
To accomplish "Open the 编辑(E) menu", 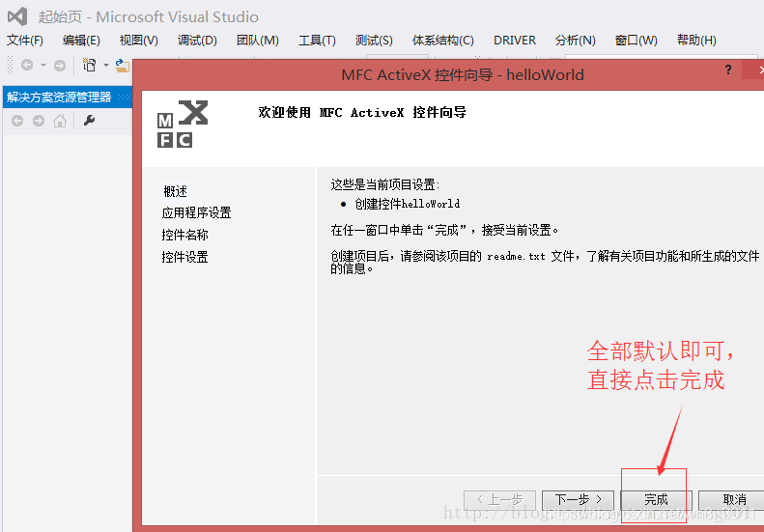I will tap(81, 41).
